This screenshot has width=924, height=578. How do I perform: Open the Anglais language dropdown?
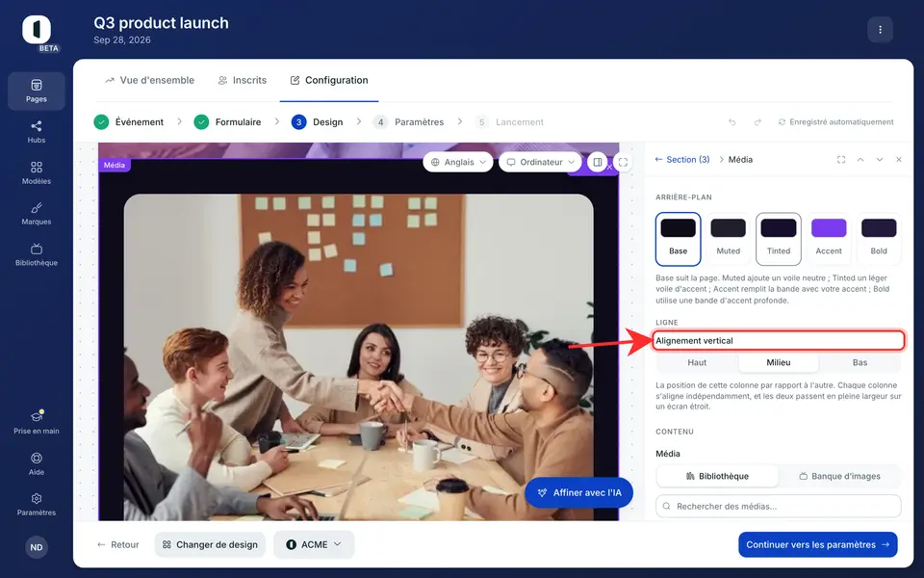[458, 162]
